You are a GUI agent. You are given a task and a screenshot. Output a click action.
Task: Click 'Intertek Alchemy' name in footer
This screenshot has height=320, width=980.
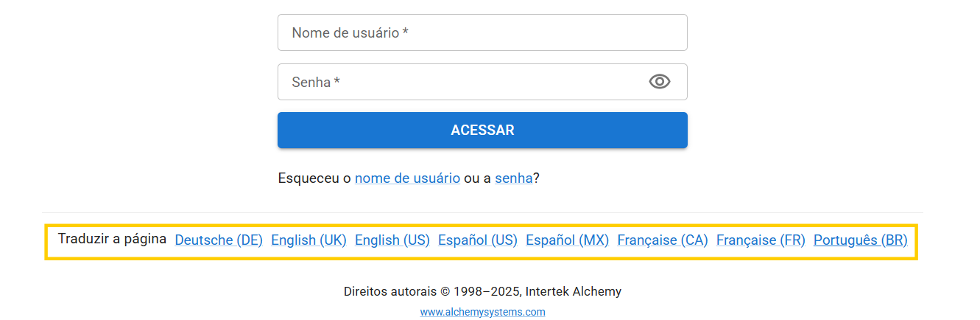(x=573, y=292)
